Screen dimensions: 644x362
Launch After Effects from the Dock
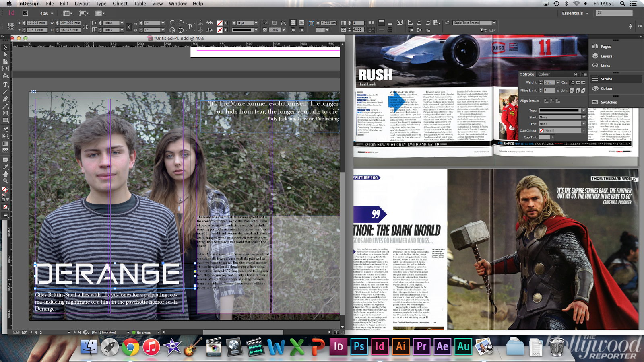(442, 346)
